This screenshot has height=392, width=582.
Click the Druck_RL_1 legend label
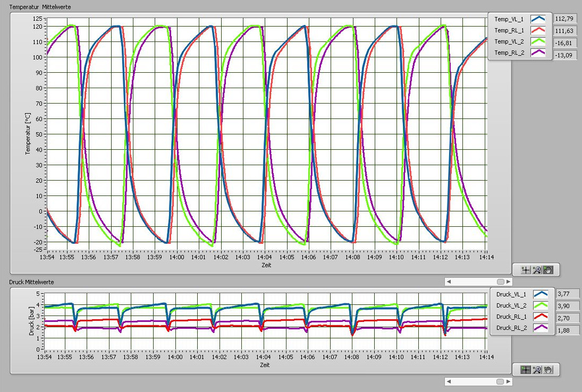tap(511, 317)
